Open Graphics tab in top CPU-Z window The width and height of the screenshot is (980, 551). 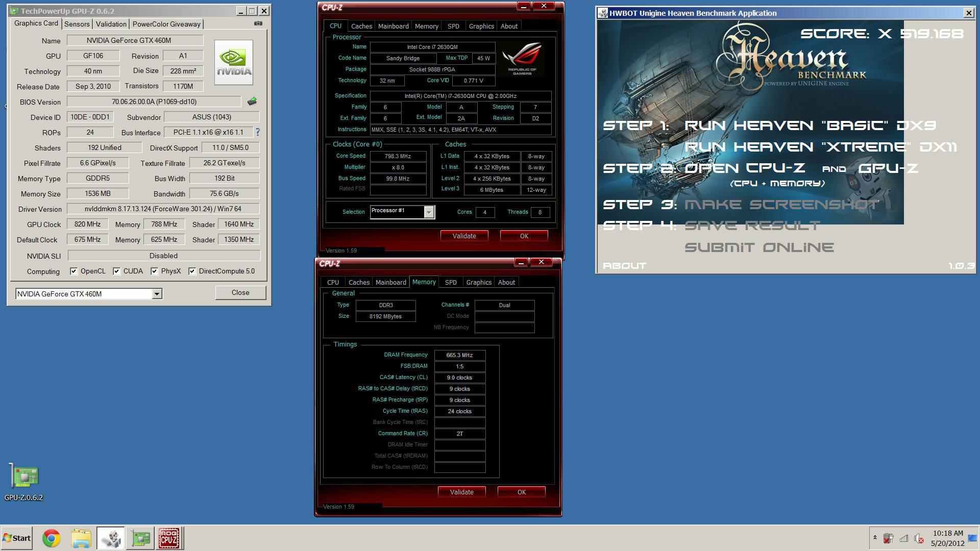(481, 26)
